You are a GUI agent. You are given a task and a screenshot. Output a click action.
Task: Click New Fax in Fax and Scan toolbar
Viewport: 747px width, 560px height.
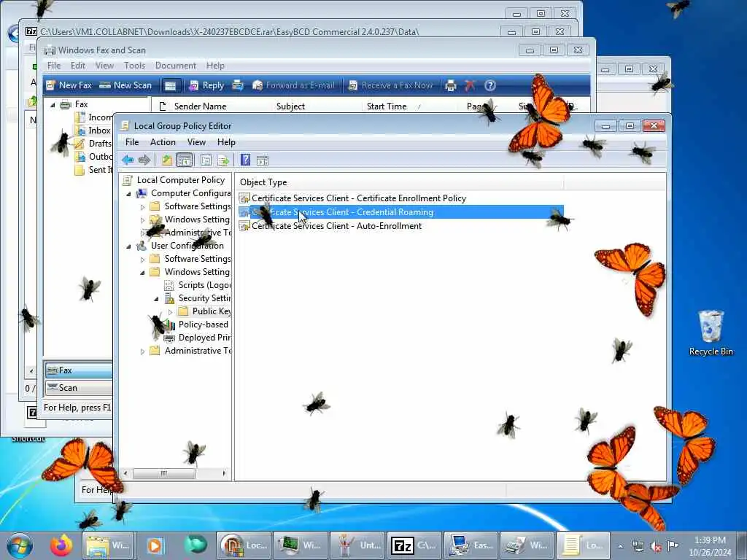[69, 85]
